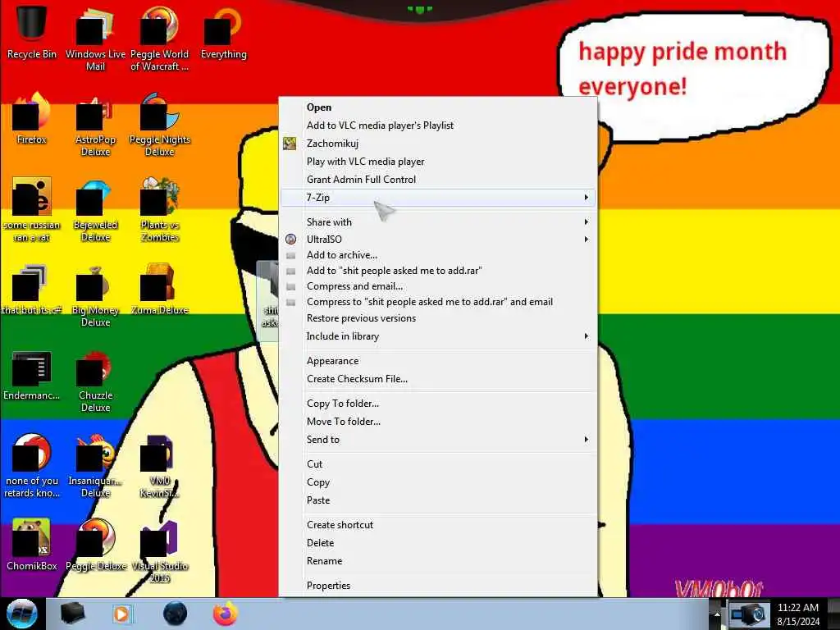Show hidden tray icons arrow
Image resolution: width=840 pixels, height=630 pixels.
pyautogui.click(x=717, y=614)
